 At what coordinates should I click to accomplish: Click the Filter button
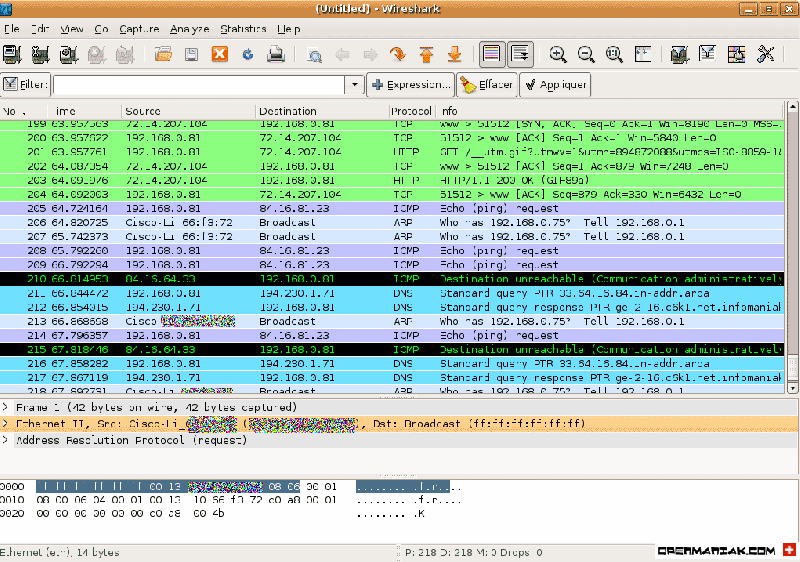pyautogui.click(x=26, y=85)
